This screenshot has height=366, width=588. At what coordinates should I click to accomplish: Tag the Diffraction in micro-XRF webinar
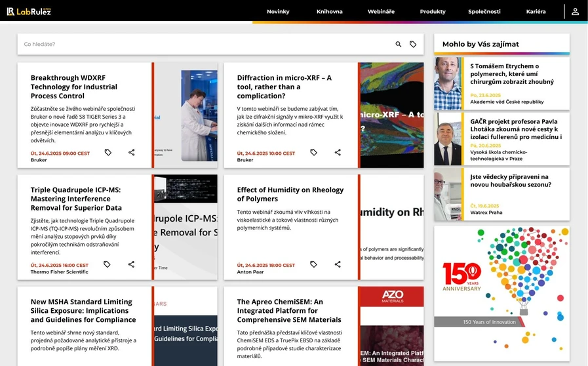[x=313, y=152]
